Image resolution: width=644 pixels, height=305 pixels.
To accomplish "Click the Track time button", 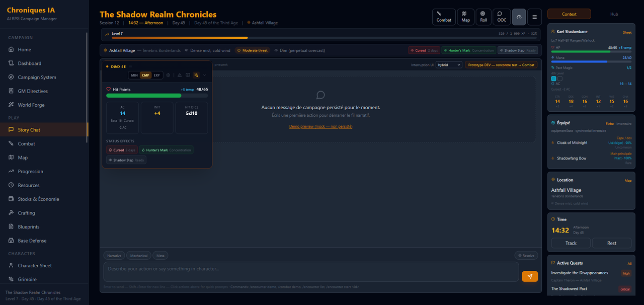I will point(571,243).
